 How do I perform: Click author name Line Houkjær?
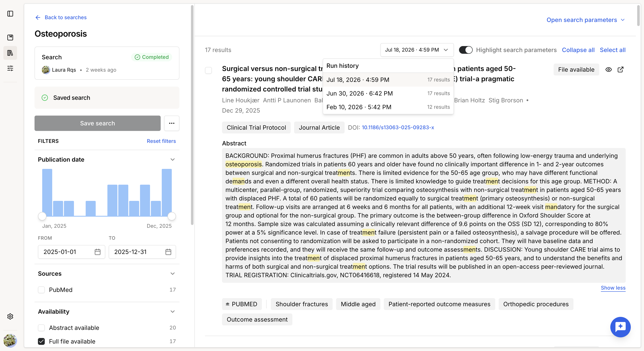241,100
